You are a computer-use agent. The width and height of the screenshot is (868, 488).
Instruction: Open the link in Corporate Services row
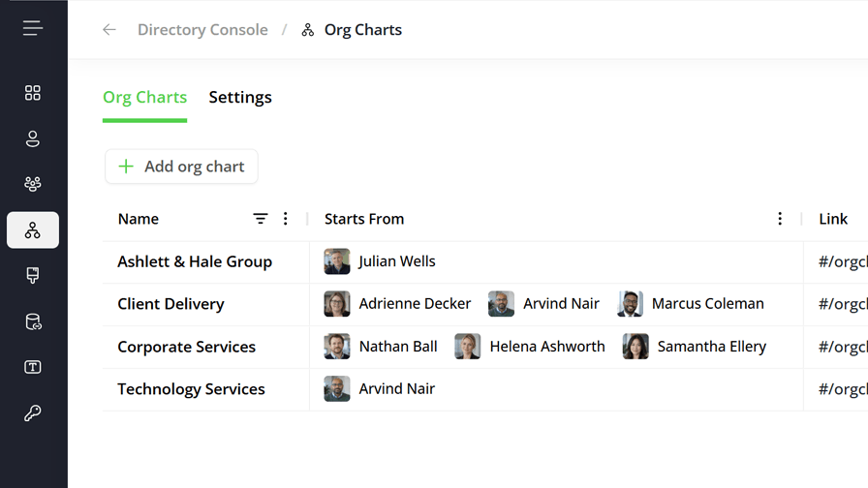tap(843, 347)
